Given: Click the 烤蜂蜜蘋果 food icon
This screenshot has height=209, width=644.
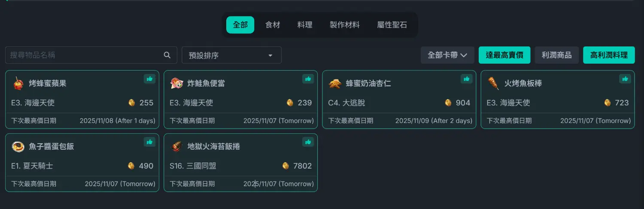Looking at the screenshot, I should click(x=18, y=83).
